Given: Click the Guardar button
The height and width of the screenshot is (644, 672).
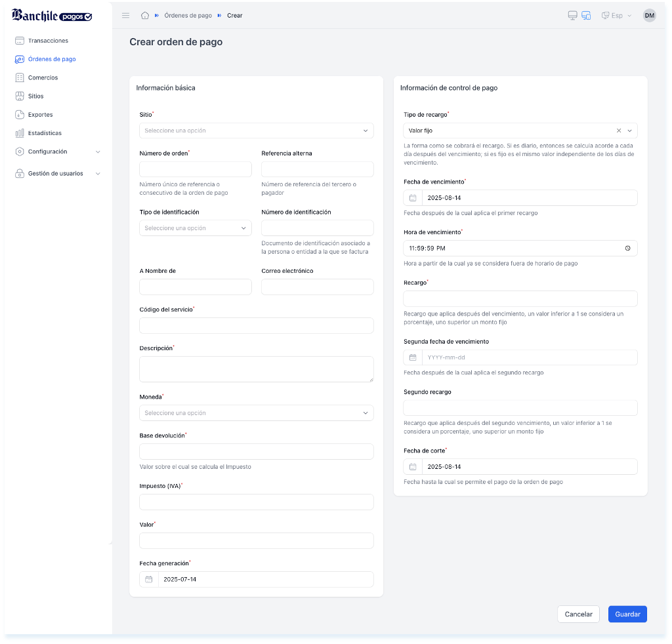Looking at the screenshot, I should pos(627,614).
